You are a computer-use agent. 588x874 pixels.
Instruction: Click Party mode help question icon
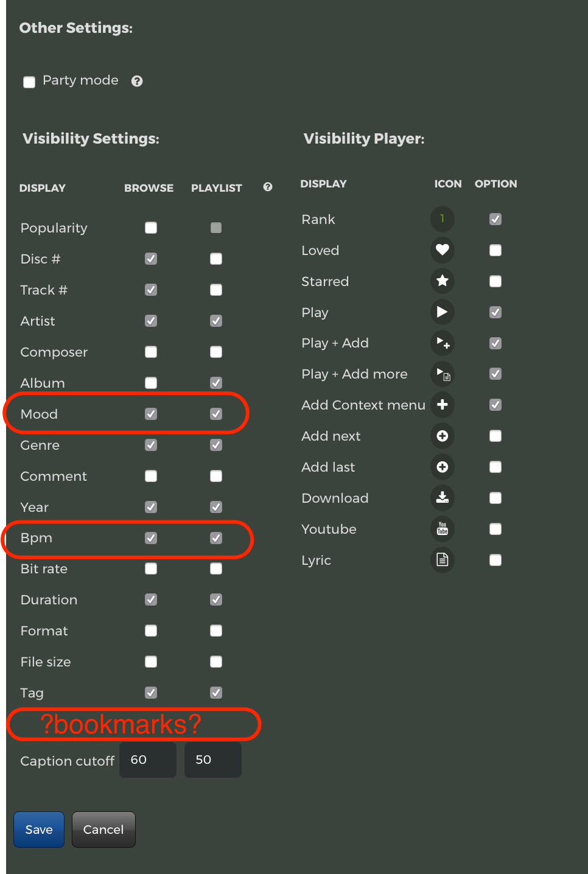click(137, 81)
